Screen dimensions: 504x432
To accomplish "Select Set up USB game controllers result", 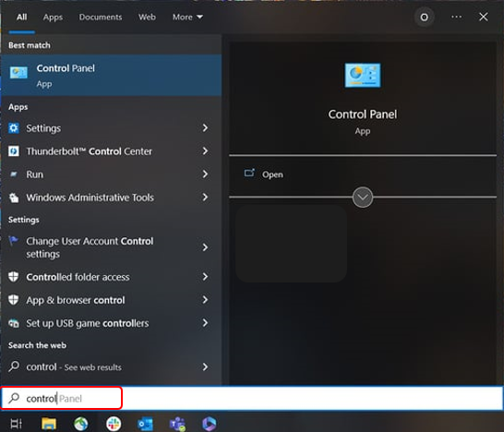I will [x=111, y=323].
